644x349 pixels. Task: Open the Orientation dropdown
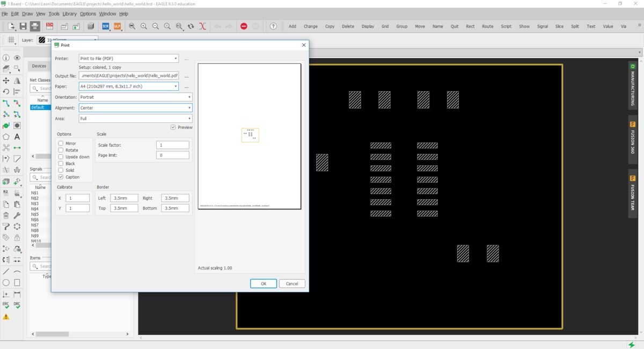click(135, 97)
